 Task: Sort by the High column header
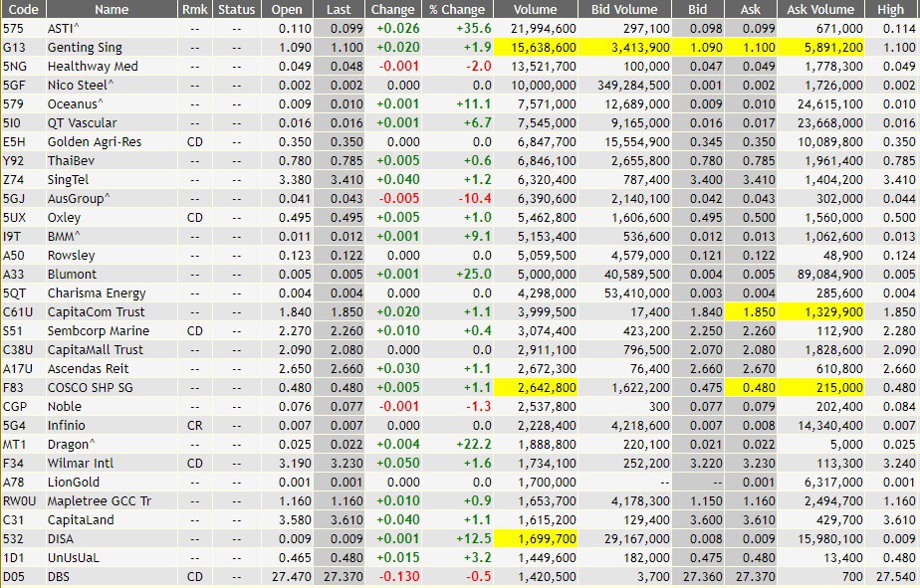point(891,9)
